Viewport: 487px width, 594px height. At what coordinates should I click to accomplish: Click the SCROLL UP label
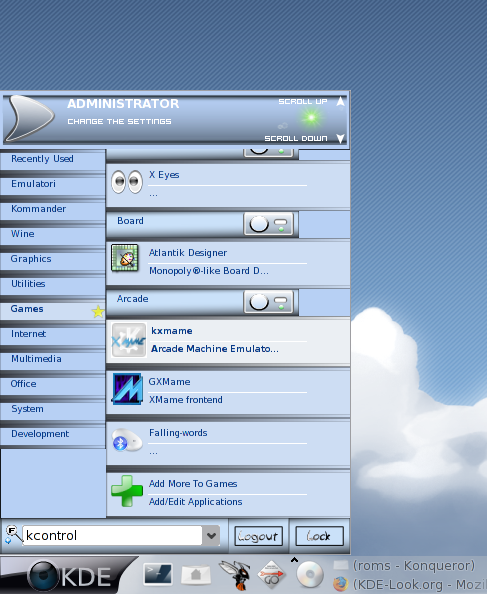click(x=303, y=102)
